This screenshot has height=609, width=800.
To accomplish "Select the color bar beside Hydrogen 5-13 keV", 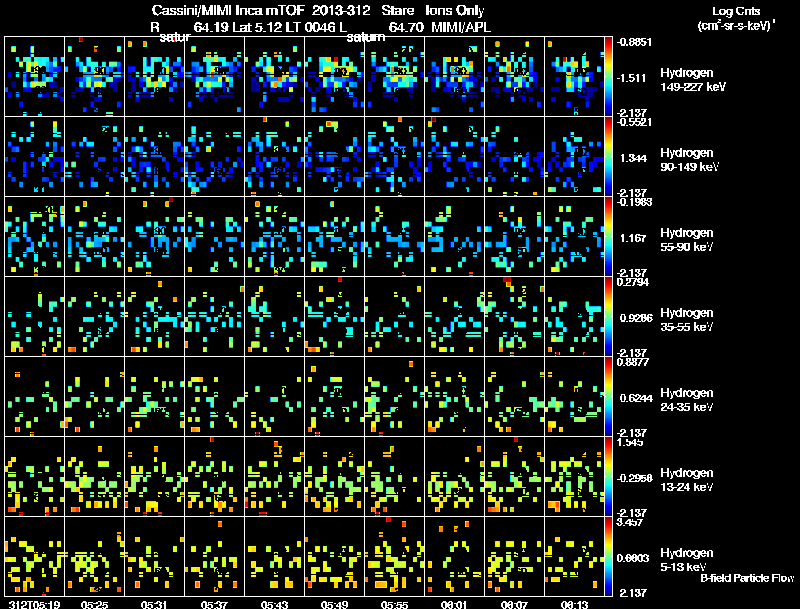I will click(609, 557).
